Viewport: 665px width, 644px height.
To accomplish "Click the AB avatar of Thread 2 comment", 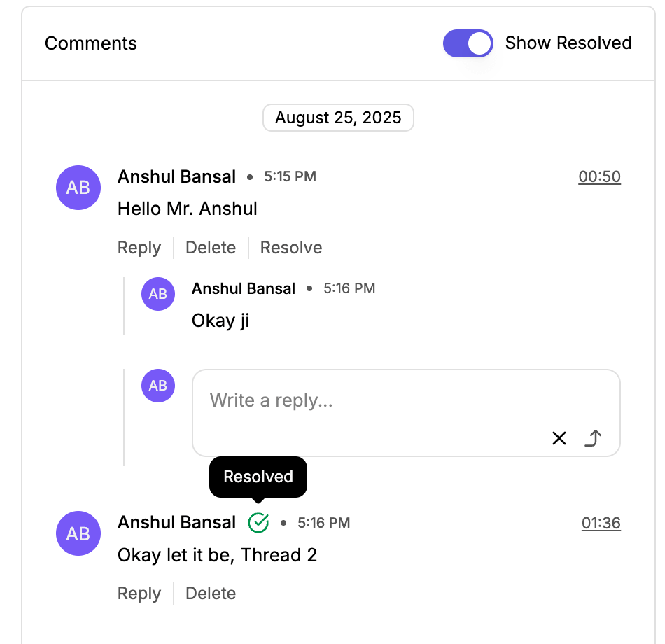I will pos(78,533).
